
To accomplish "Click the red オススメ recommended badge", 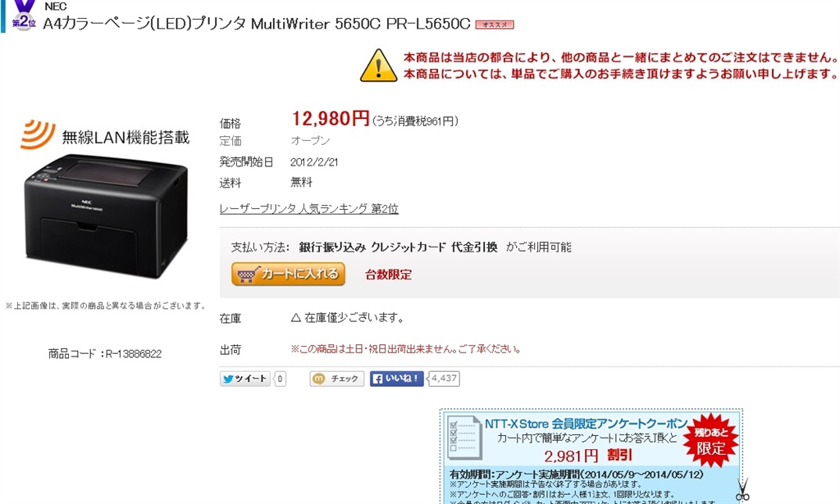I will [495, 25].
